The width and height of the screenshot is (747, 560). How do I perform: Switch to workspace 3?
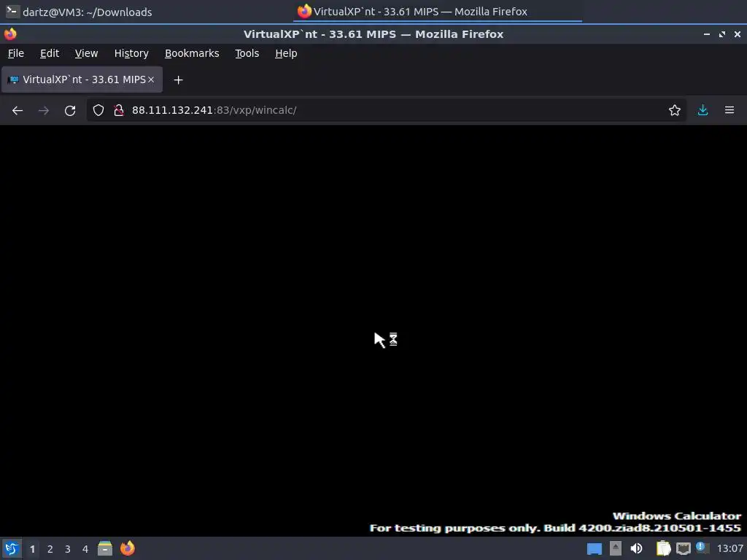pyautogui.click(x=68, y=549)
